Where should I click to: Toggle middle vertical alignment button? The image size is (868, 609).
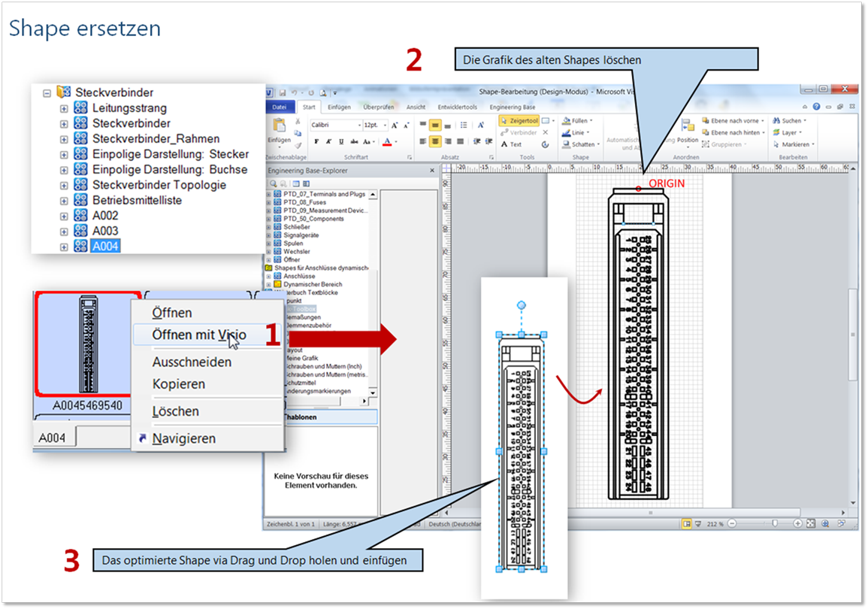click(435, 125)
